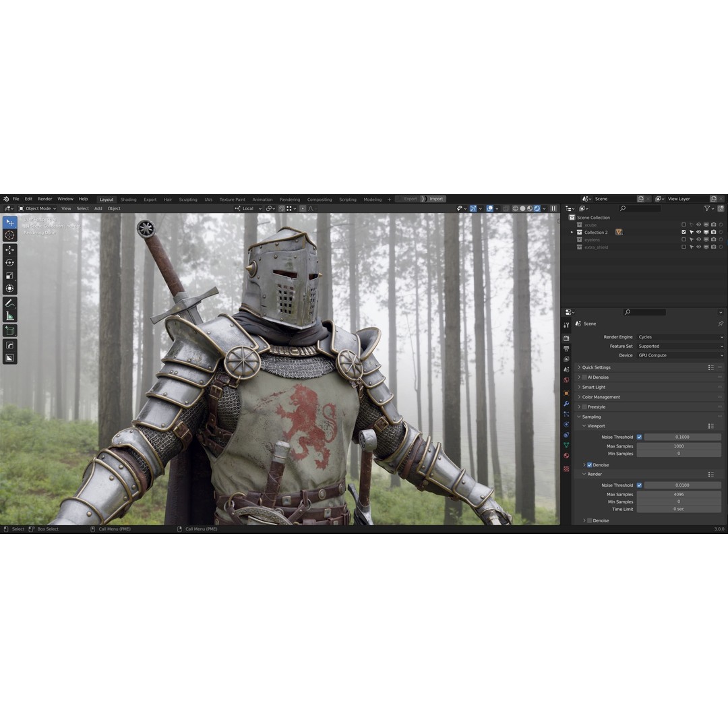Open the File menu
The image size is (728, 728).
16,199
